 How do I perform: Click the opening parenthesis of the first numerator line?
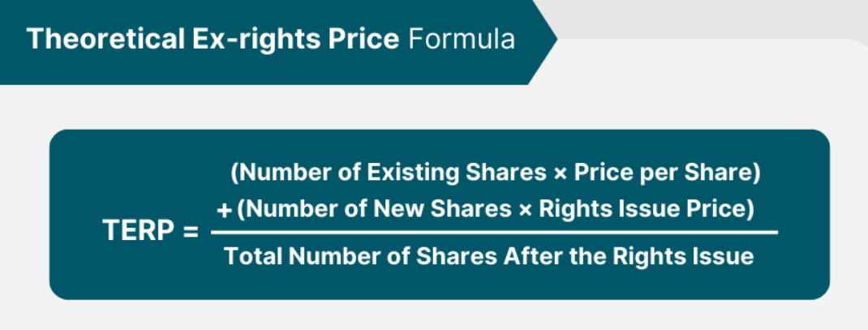coord(234,174)
